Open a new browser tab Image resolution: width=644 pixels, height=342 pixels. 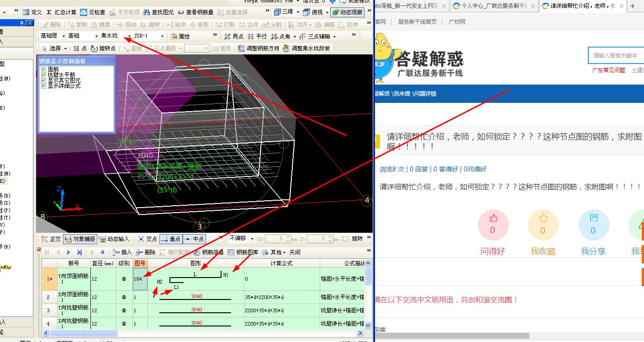click(633, 6)
